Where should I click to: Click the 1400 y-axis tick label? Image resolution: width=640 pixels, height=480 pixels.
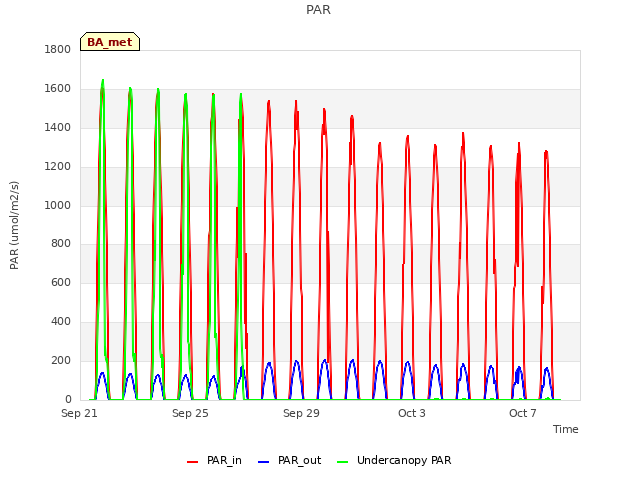[x=58, y=128]
